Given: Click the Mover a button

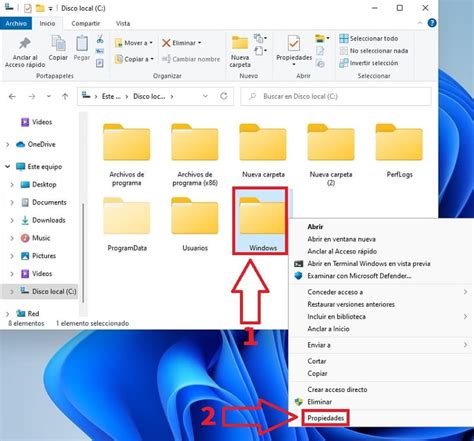Looking at the screenshot, I should pyautogui.click(x=134, y=43).
